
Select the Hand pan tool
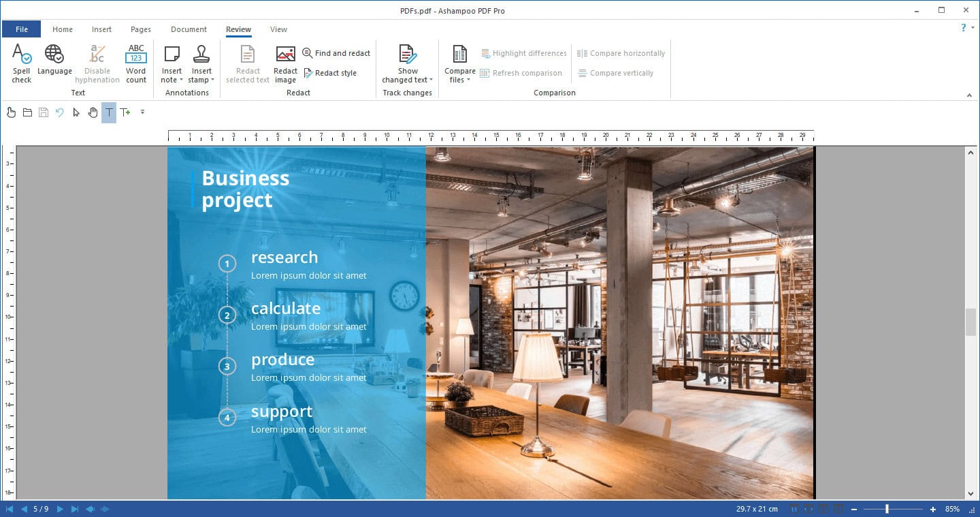click(93, 112)
